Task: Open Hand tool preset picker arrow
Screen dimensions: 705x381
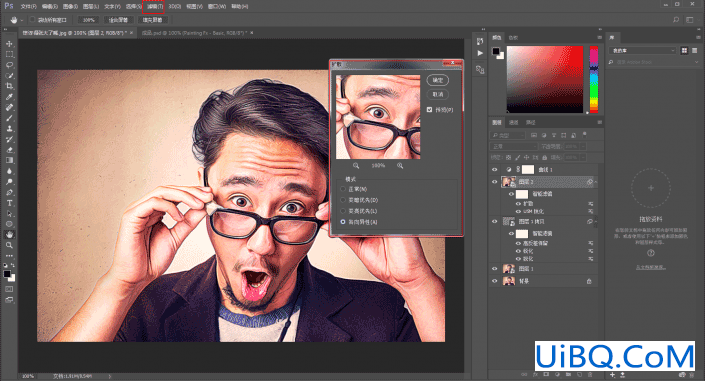Action: [21, 20]
